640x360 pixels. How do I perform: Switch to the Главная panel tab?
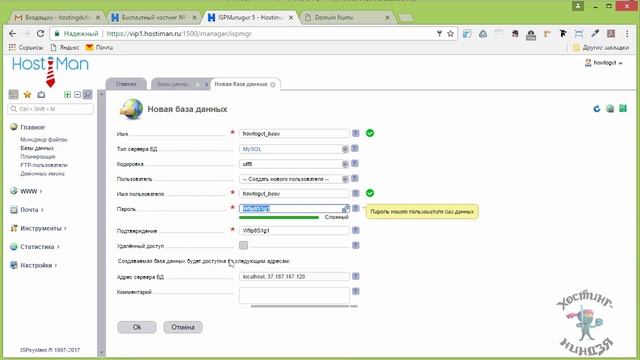[x=126, y=84]
